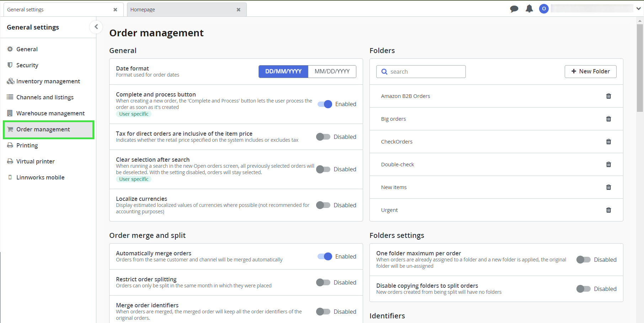Click the notifications bell icon

pyautogui.click(x=529, y=9)
